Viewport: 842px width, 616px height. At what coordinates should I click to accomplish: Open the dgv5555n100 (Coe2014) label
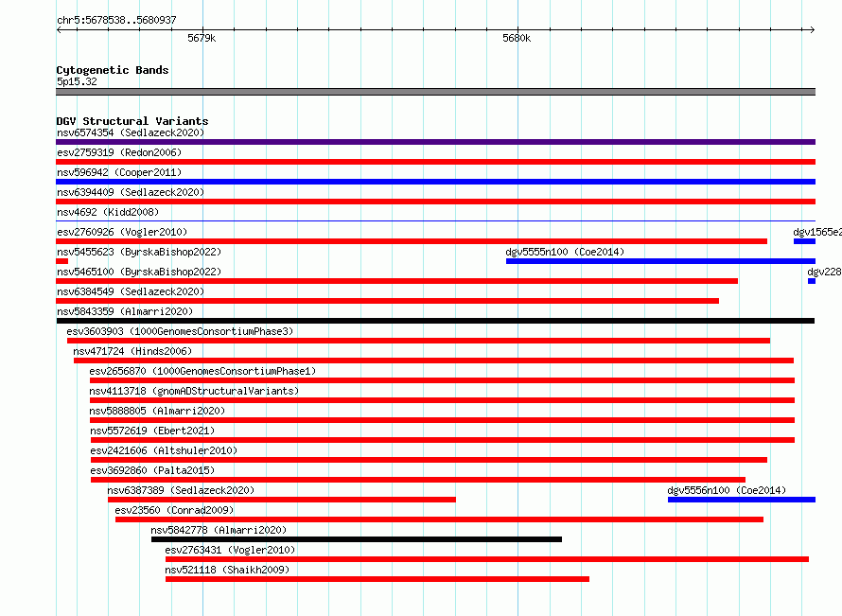click(565, 252)
